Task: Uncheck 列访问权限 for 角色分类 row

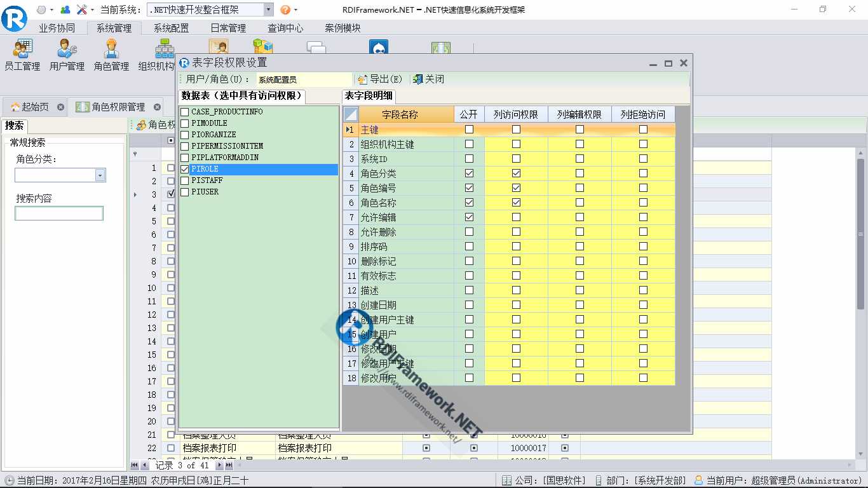Action: click(516, 173)
